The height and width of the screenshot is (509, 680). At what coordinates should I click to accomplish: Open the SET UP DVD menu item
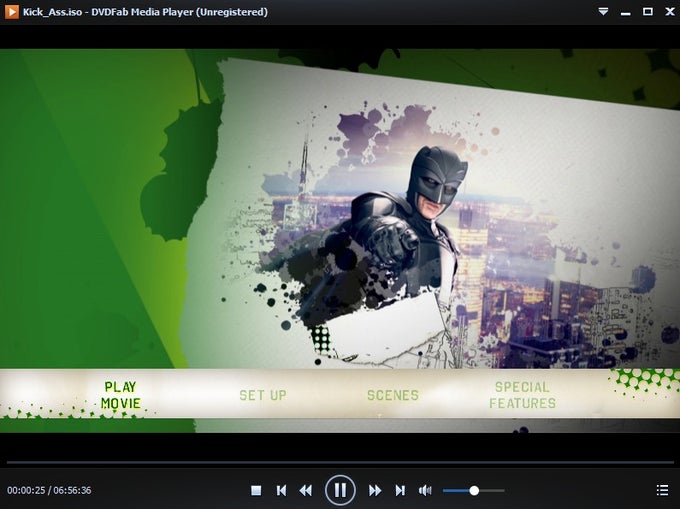coord(263,395)
